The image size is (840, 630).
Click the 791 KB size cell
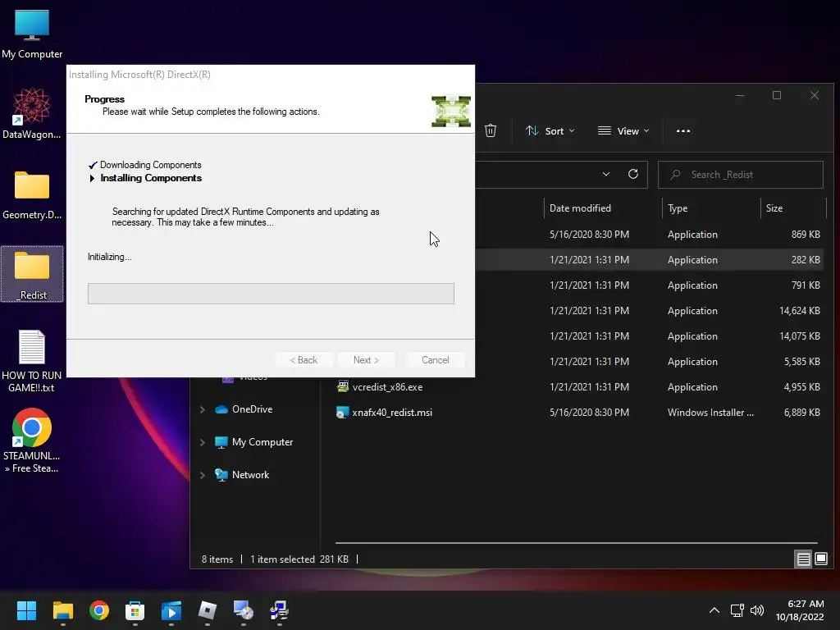tap(806, 285)
